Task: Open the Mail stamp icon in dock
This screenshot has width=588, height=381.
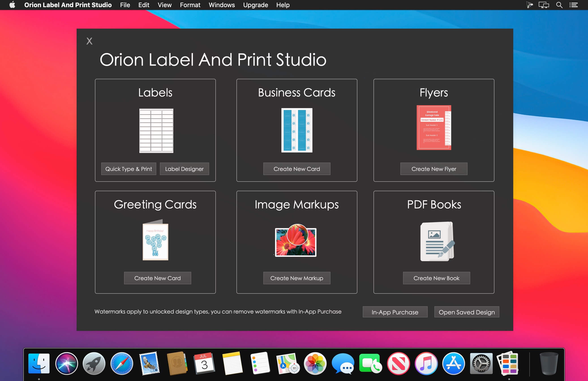Action: [149, 364]
